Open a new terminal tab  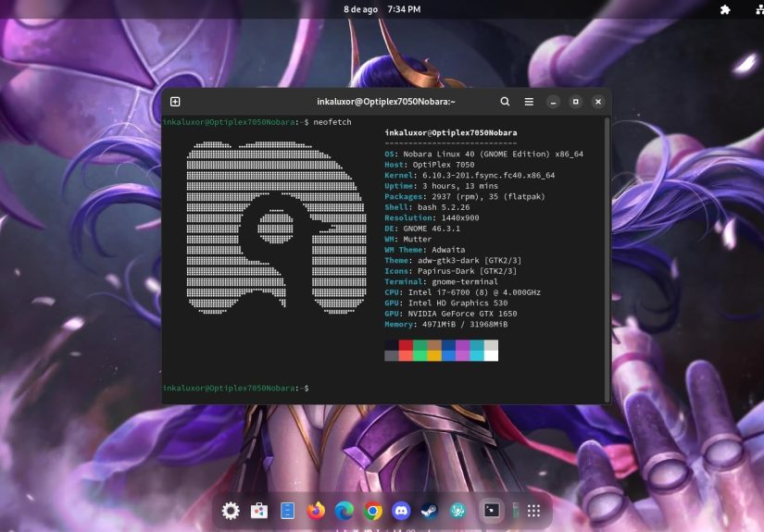pos(175,101)
